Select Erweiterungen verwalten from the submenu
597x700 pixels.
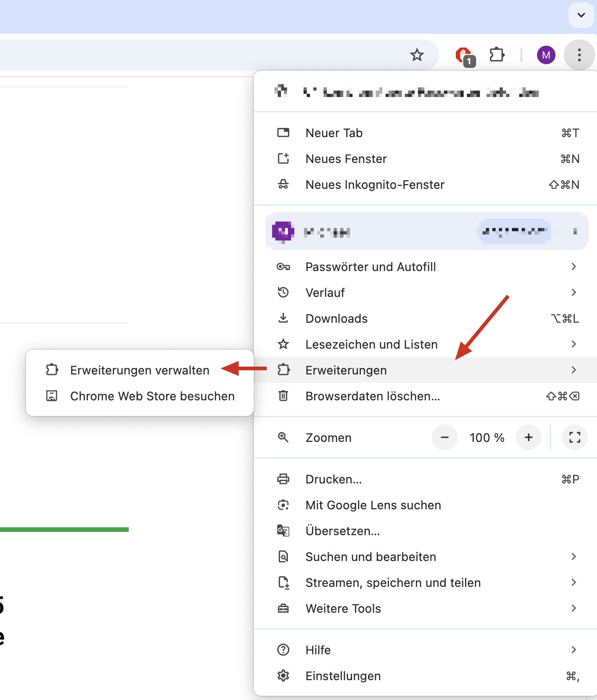[x=139, y=370]
